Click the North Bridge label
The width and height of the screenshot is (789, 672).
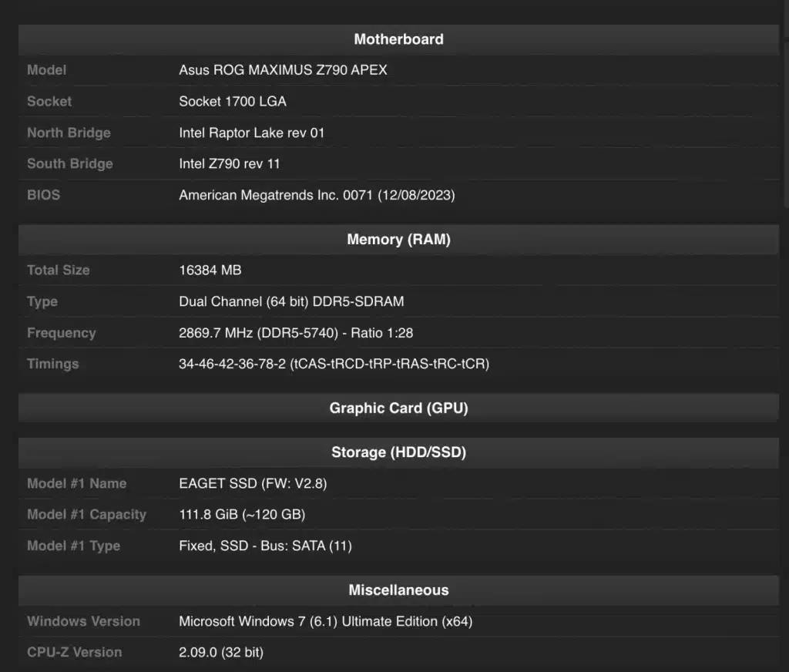point(69,133)
